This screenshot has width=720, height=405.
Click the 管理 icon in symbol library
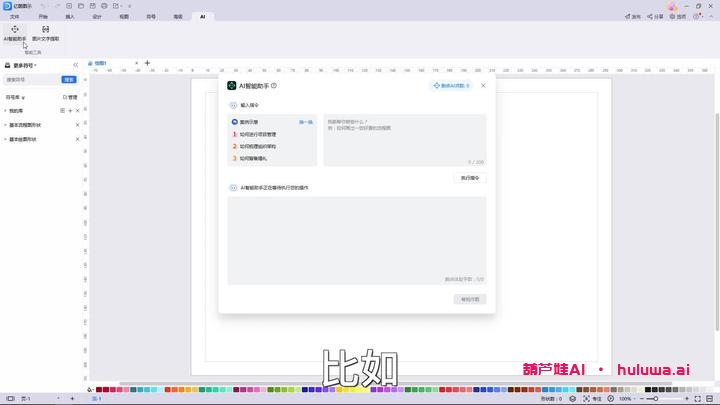point(70,97)
